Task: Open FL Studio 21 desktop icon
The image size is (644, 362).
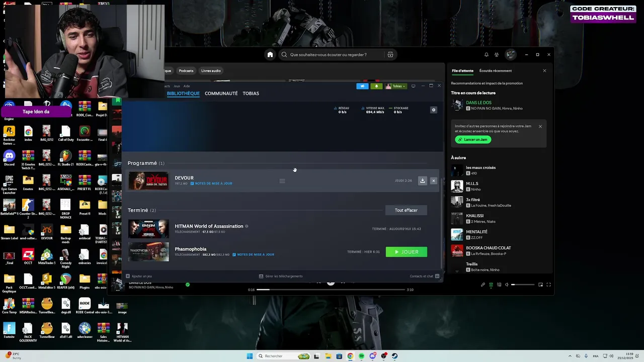Action: [x=65, y=158]
